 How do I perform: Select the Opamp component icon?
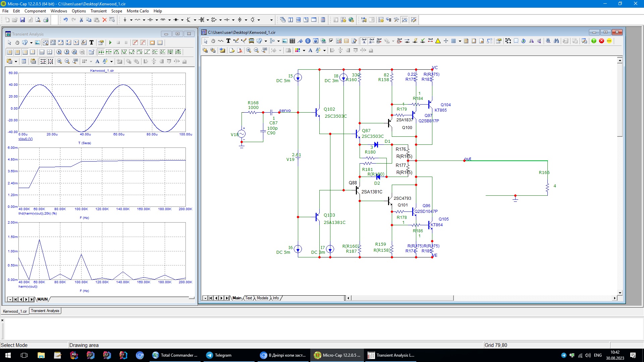point(214,20)
